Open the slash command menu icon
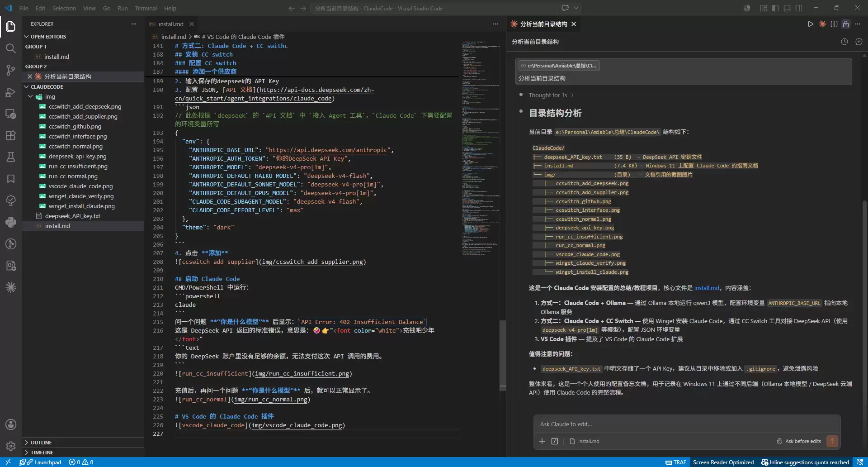868x467 pixels. tap(555, 441)
